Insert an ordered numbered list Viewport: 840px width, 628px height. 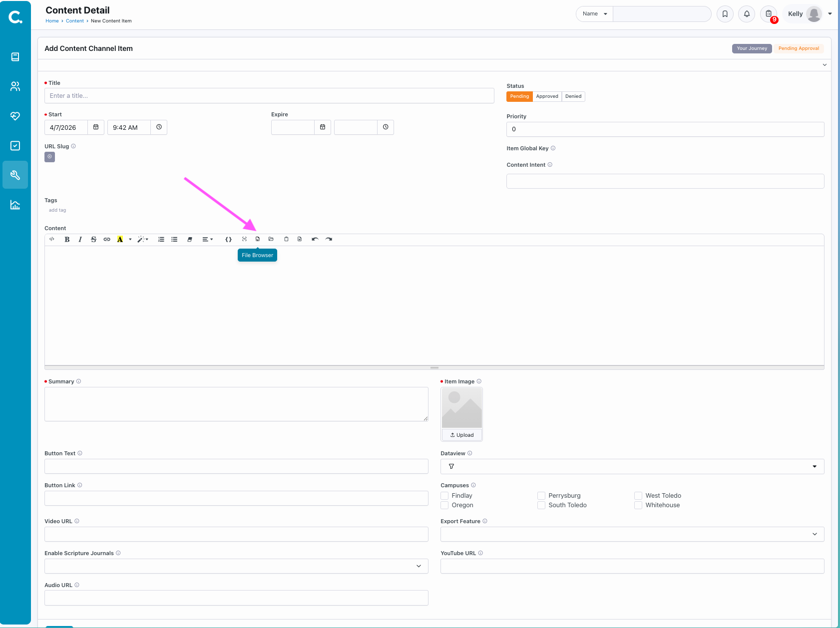click(161, 240)
